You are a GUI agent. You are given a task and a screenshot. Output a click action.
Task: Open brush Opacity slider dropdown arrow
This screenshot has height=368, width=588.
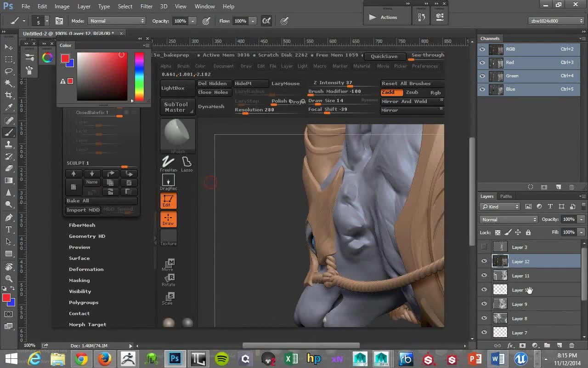[192, 21]
